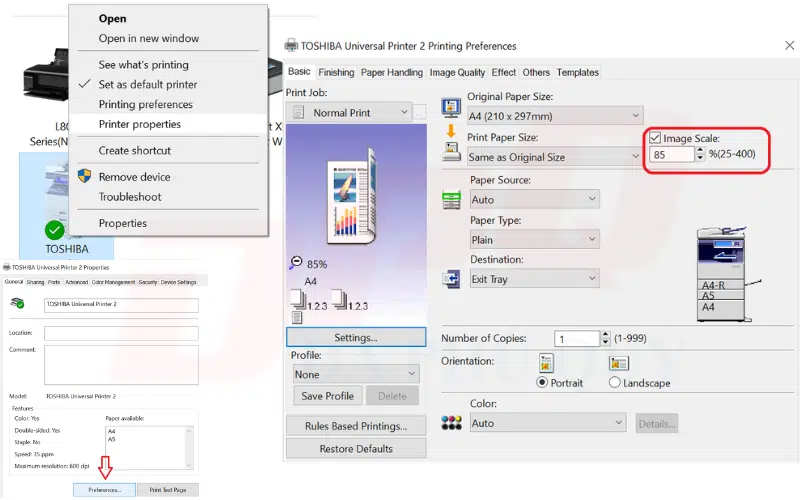The width and height of the screenshot is (800, 500).
Task: Switch to the Finishing tab
Action: click(336, 72)
